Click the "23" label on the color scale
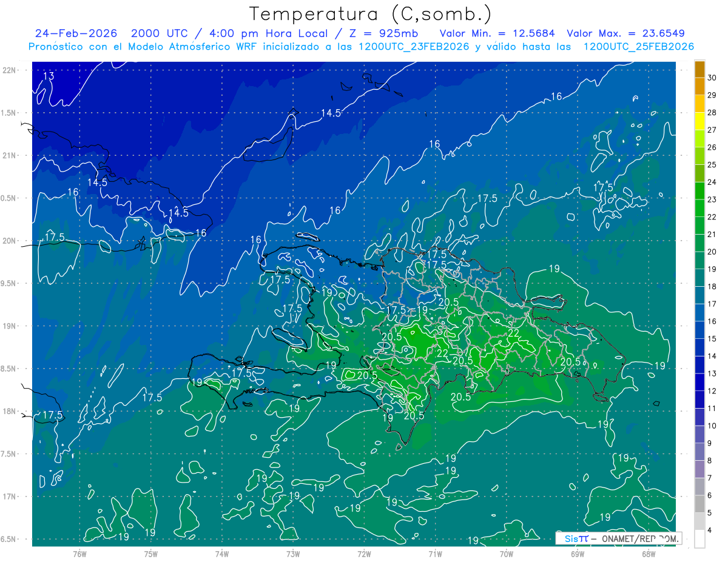The width and height of the screenshot is (728, 562). 712,199
